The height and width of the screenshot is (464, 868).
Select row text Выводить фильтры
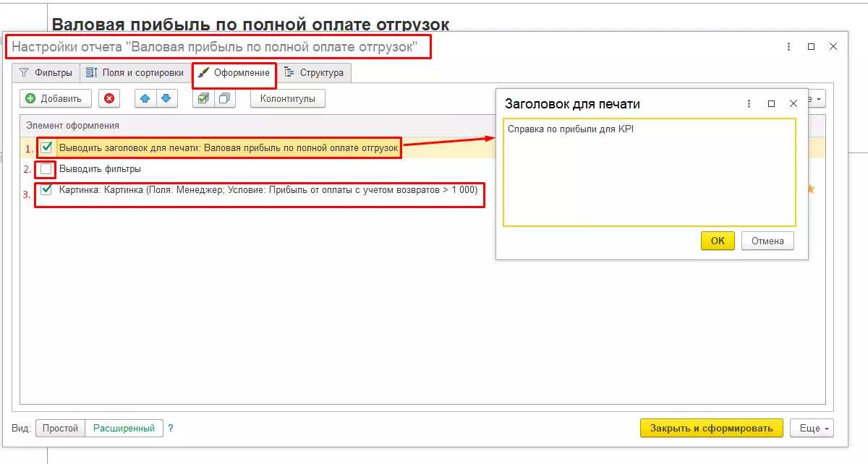[100, 169]
